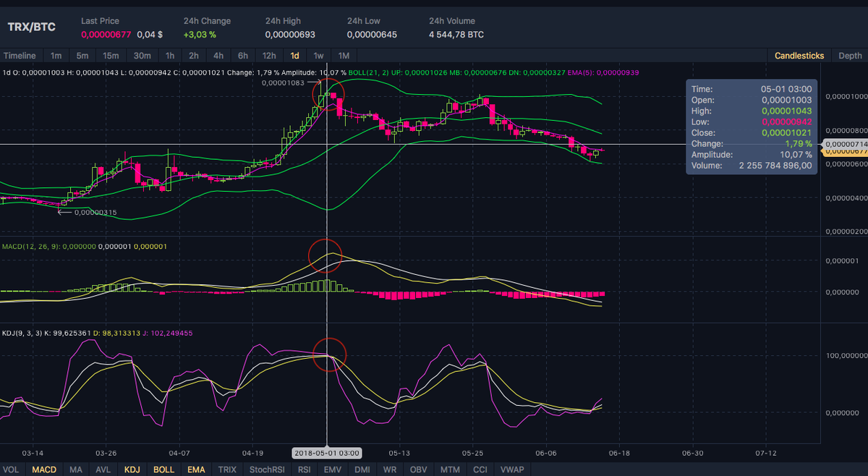
Task: Switch to the 5m interval
Action: pos(82,56)
